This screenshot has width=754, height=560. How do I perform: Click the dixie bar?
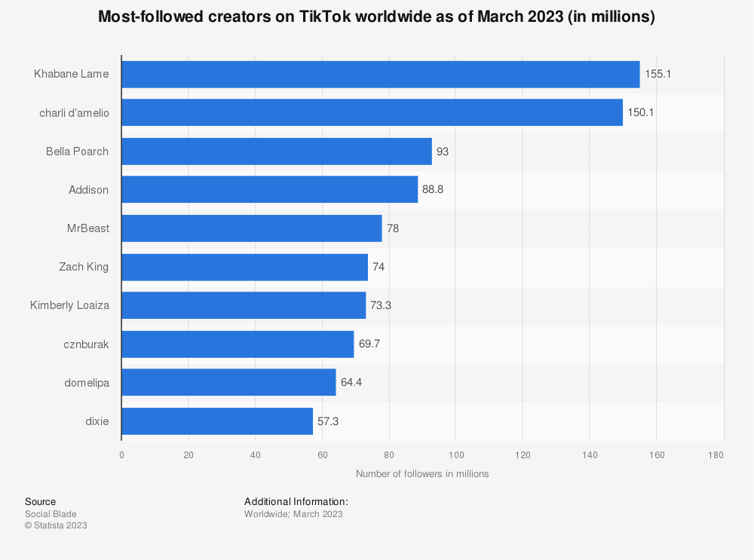(x=217, y=421)
